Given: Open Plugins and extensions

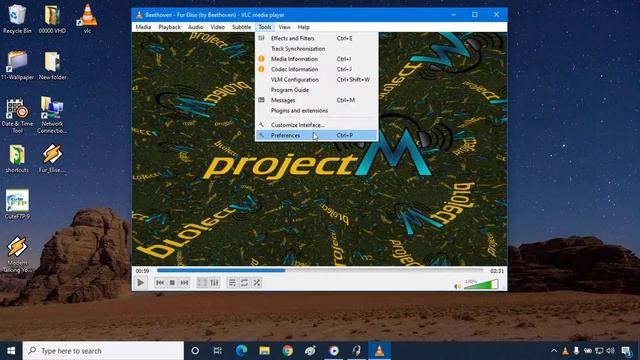Looking at the screenshot, I should tap(316, 110).
